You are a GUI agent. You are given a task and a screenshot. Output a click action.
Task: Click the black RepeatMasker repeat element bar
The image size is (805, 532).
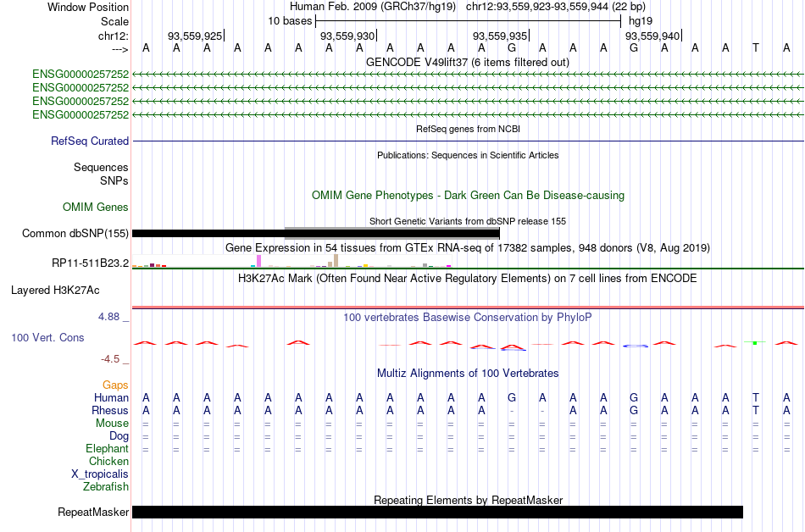437,512
